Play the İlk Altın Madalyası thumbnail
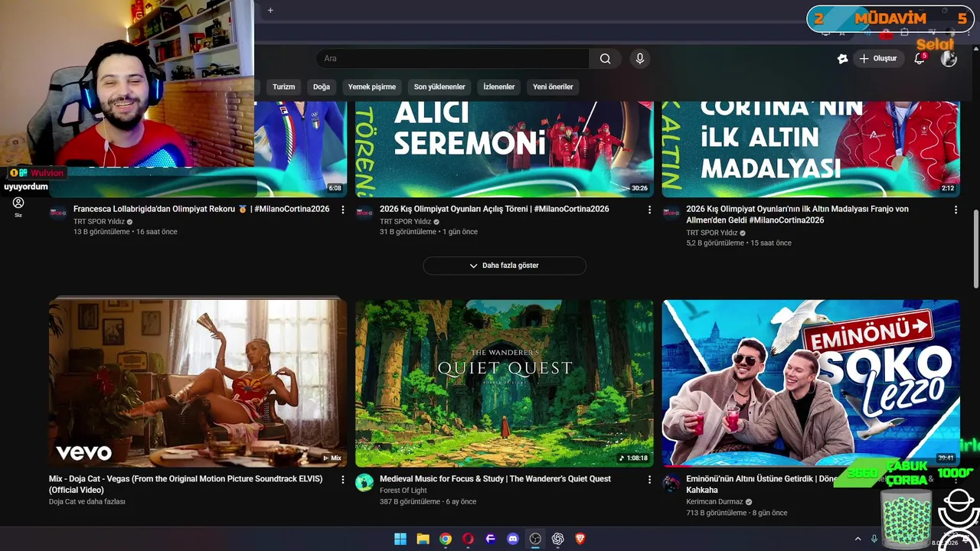The width and height of the screenshot is (980, 551). pyautogui.click(x=811, y=148)
